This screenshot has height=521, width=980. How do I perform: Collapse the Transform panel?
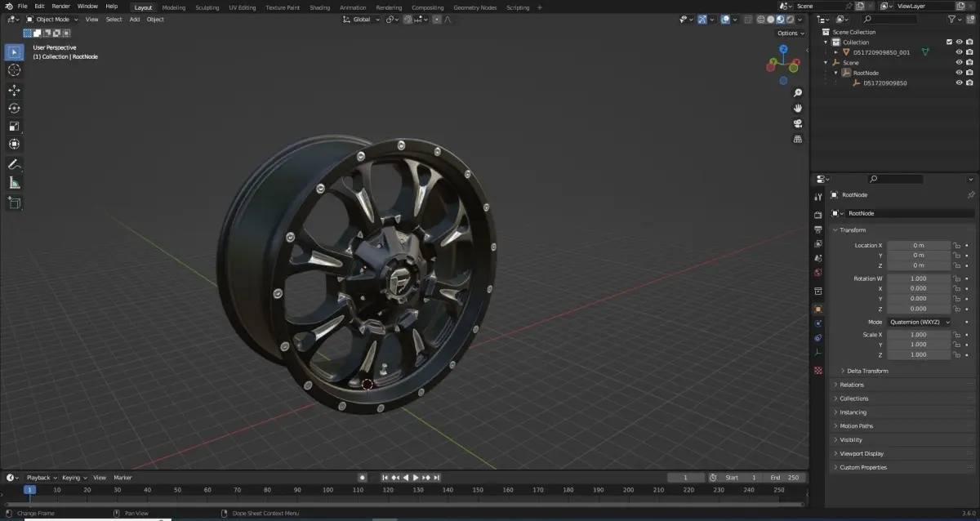point(853,229)
